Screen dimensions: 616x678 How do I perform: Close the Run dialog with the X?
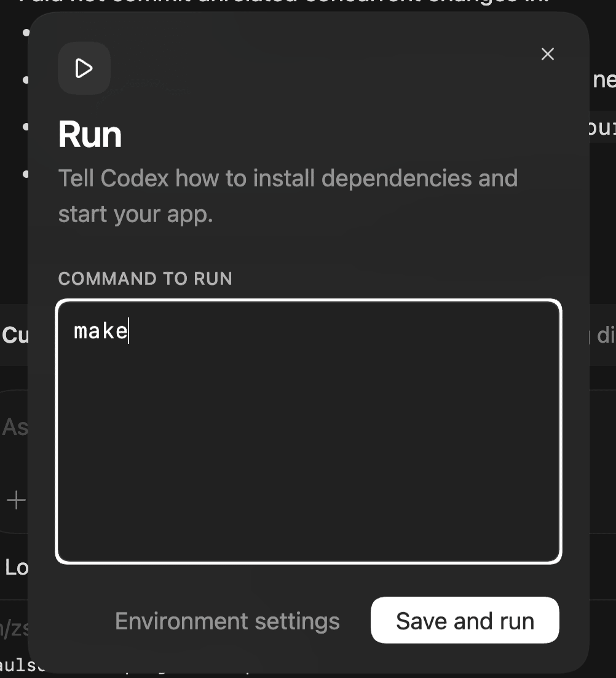coord(547,54)
